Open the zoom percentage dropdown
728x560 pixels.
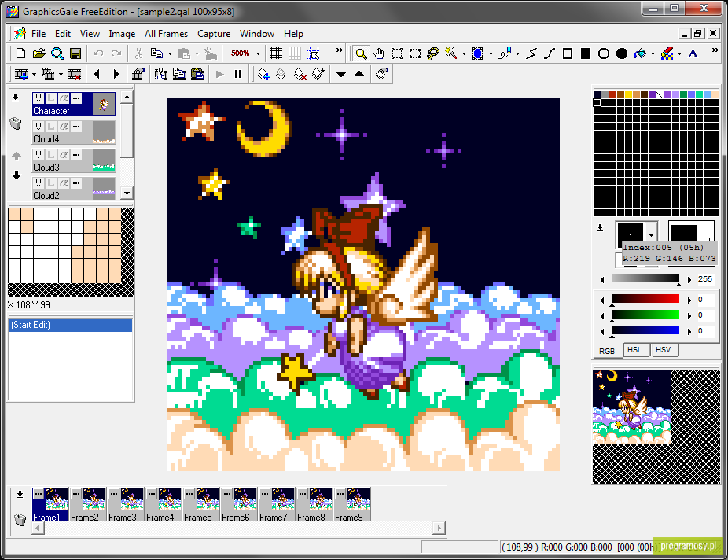(258, 53)
